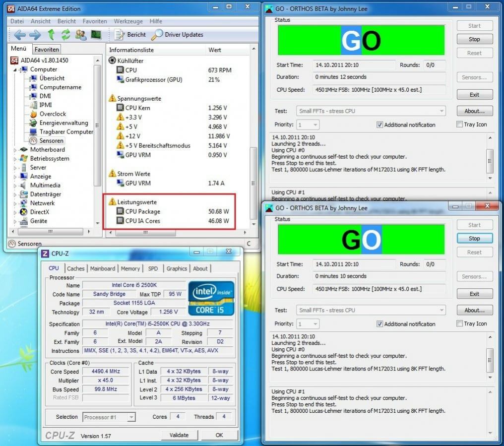Expand the Server tree node
504x446 pixels.
coord(15,168)
